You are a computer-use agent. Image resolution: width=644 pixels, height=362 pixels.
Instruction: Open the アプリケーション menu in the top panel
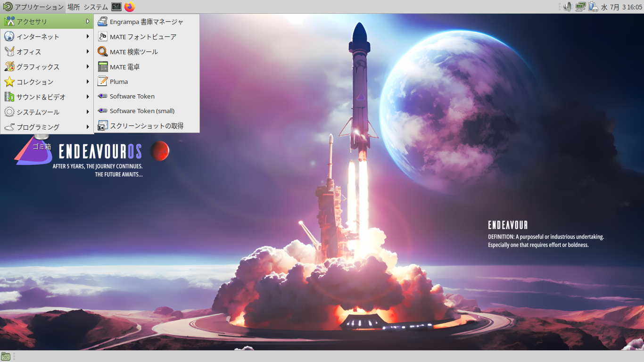[x=33, y=7]
